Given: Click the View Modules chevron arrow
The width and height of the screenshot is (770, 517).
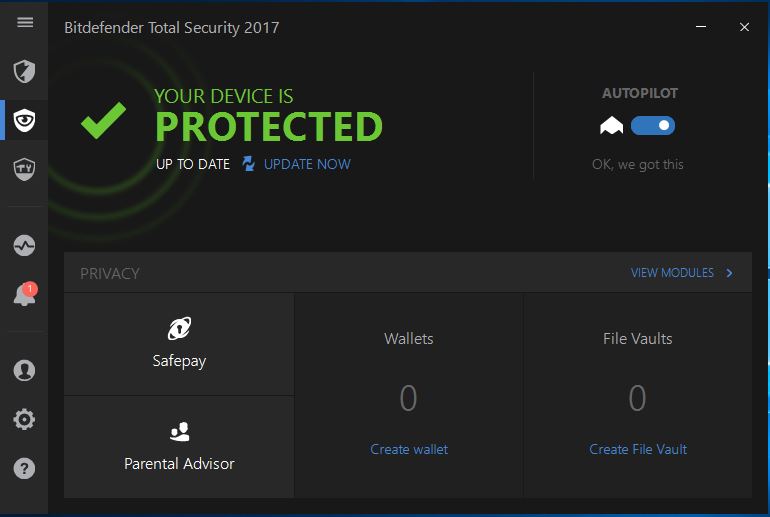Looking at the screenshot, I should click(730, 273).
